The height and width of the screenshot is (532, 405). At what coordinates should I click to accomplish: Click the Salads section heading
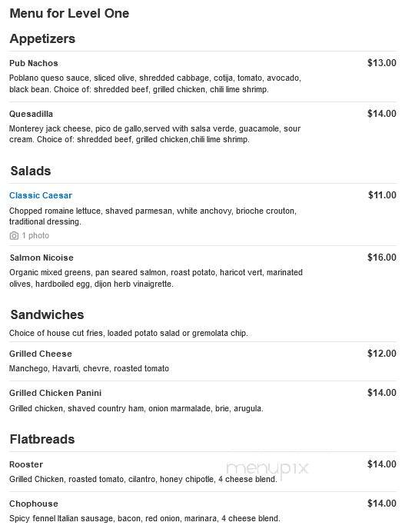(x=31, y=171)
